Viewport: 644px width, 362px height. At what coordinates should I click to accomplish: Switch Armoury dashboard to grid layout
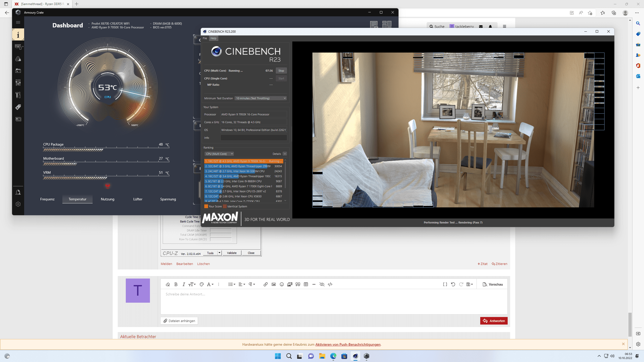coord(387,24)
